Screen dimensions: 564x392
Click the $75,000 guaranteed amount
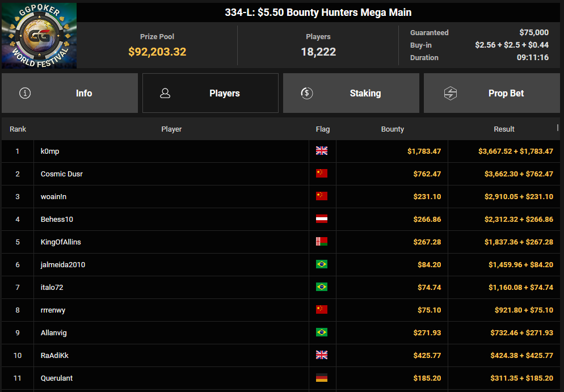point(534,32)
